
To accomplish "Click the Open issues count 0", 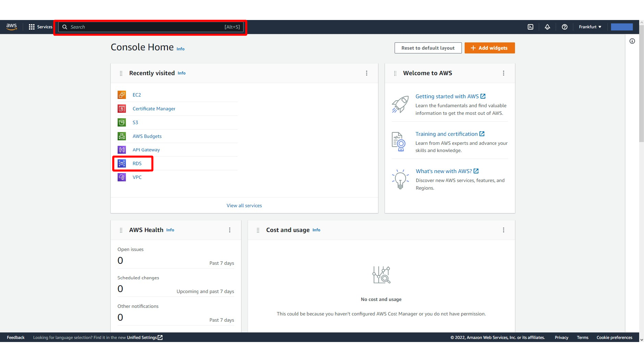I will click(x=120, y=260).
